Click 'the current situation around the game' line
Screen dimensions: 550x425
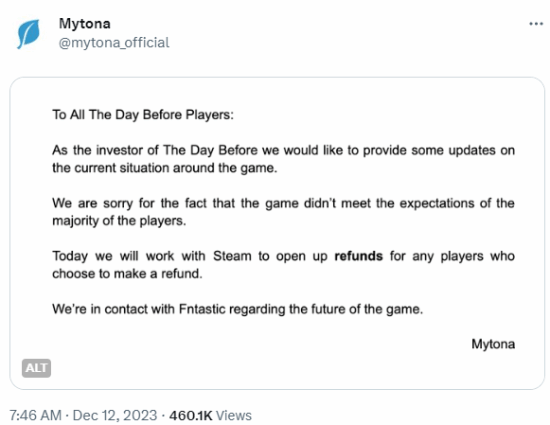165,168
